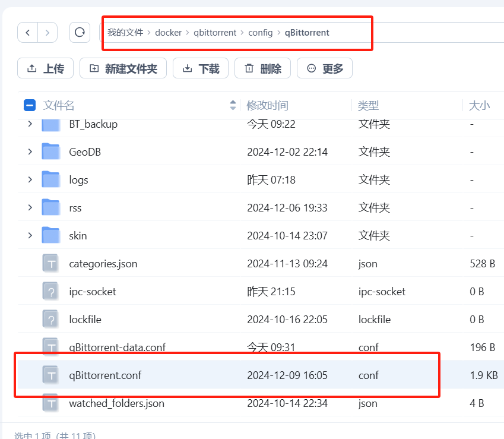Select the rss folder icon
The width and height of the screenshot is (504, 439).
pos(51,207)
